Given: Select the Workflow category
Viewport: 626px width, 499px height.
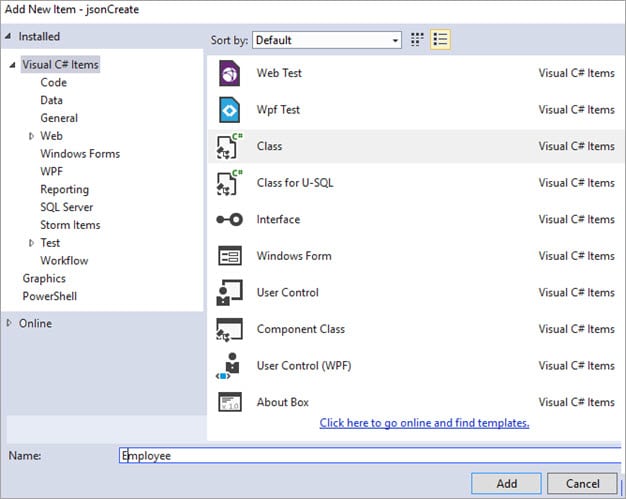Looking at the screenshot, I should 64,261.
